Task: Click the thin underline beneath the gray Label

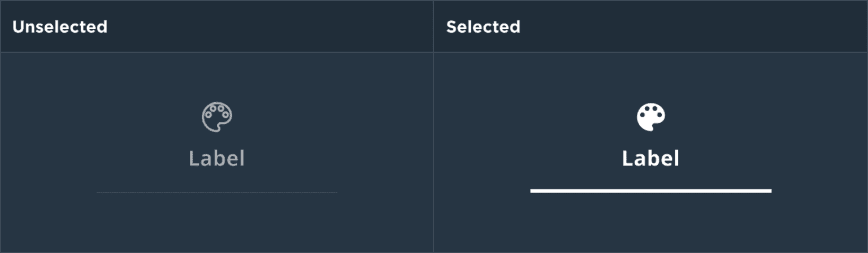Action: click(217, 193)
